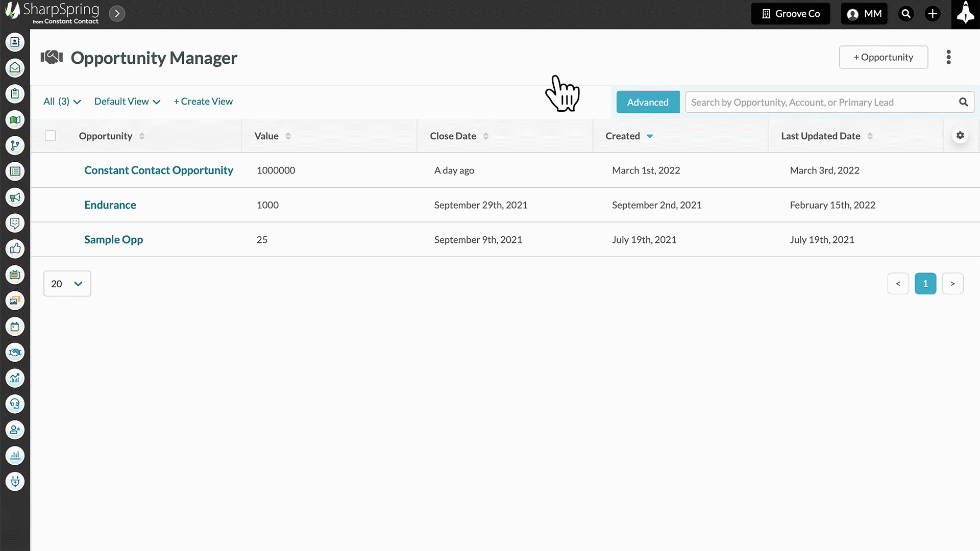Click the rocket launch icon
Screen dimensions: 980x551
965,14
